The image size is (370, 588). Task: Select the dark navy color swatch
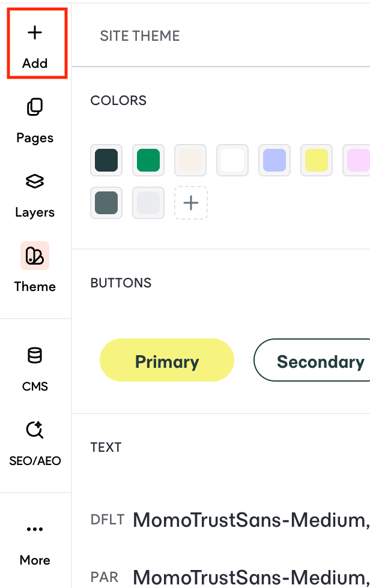point(106,160)
